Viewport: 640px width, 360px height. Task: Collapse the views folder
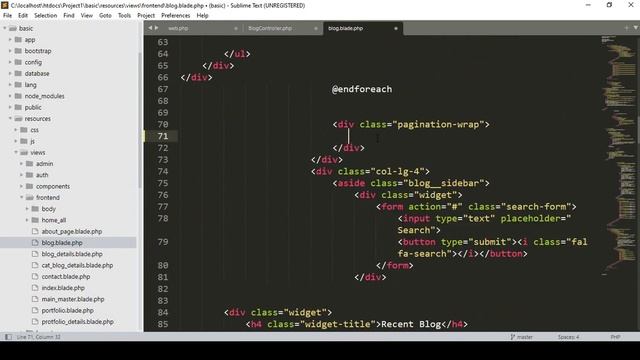[16, 152]
